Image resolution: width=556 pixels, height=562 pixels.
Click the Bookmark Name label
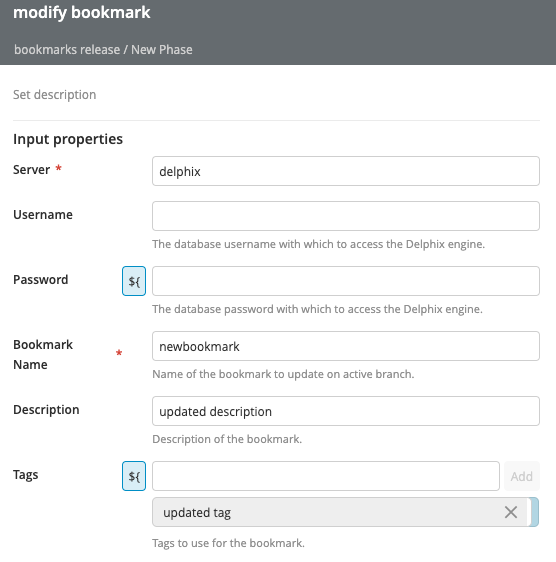pos(43,354)
